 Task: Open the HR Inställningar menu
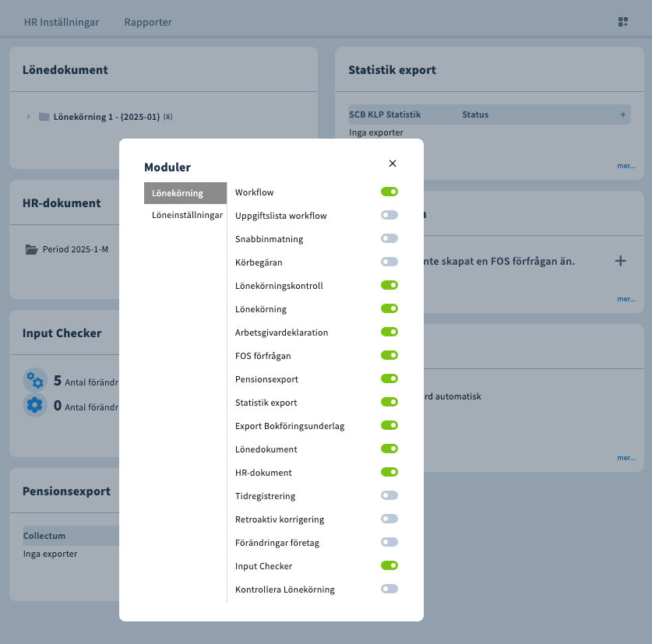62,22
